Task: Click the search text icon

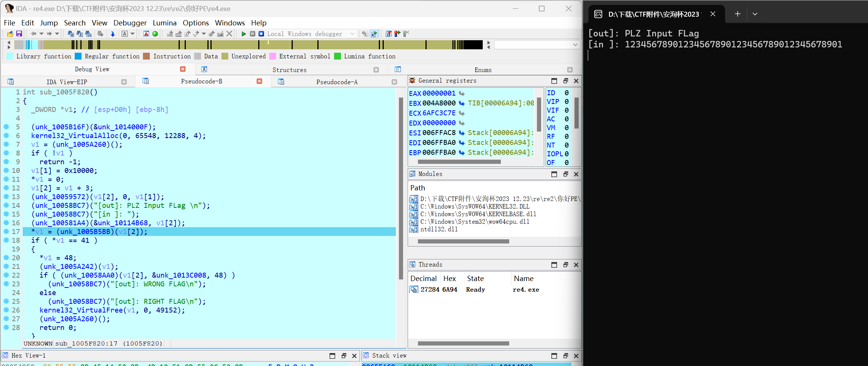Action: click(80, 34)
